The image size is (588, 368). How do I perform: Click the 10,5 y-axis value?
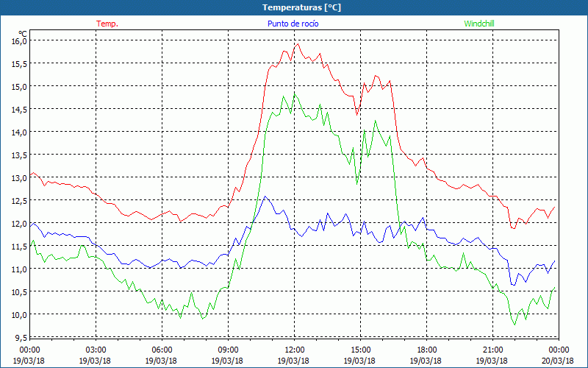pos(20,291)
